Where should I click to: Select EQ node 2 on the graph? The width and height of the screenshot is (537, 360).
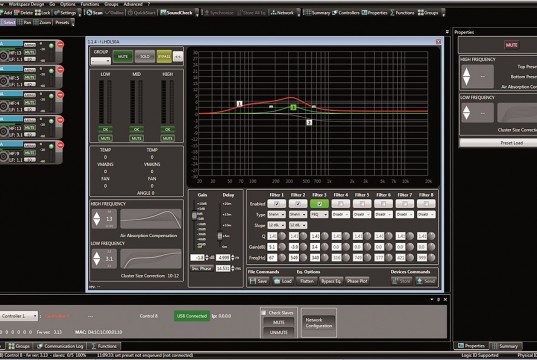point(309,122)
